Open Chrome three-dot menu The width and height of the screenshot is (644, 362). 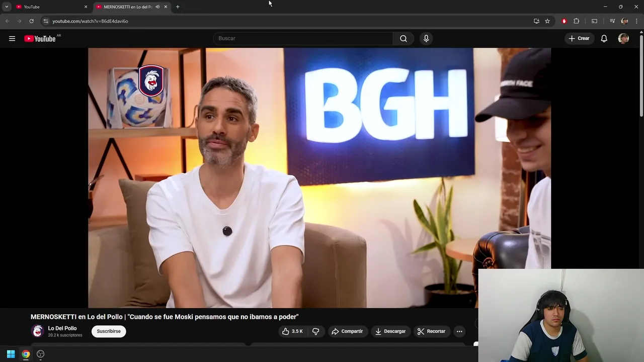pos(636,21)
